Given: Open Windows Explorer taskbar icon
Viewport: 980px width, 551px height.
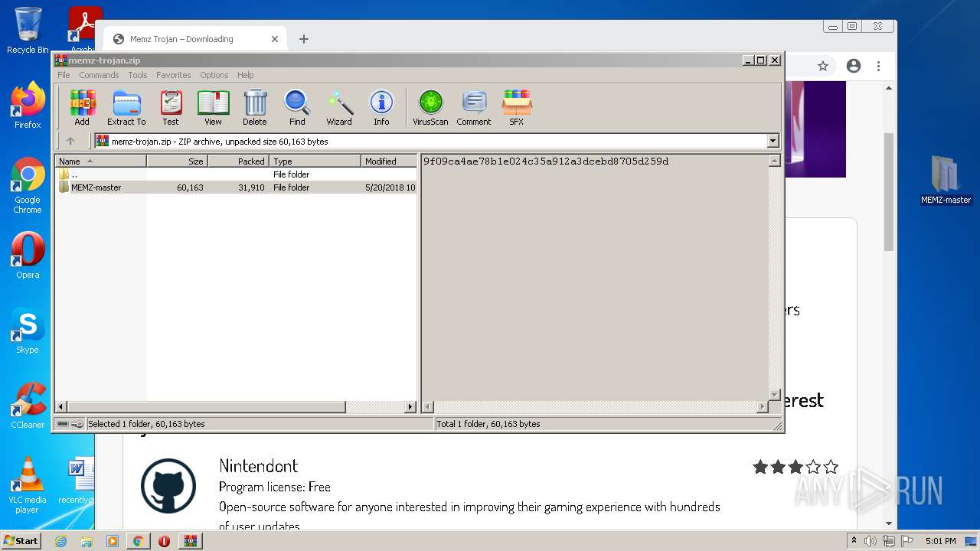Looking at the screenshot, I should [x=87, y=541].
